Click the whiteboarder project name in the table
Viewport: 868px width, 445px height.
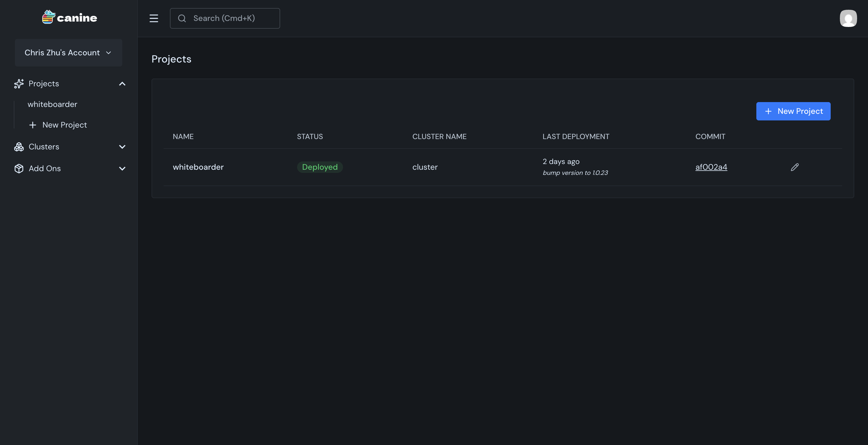(198, 167)
